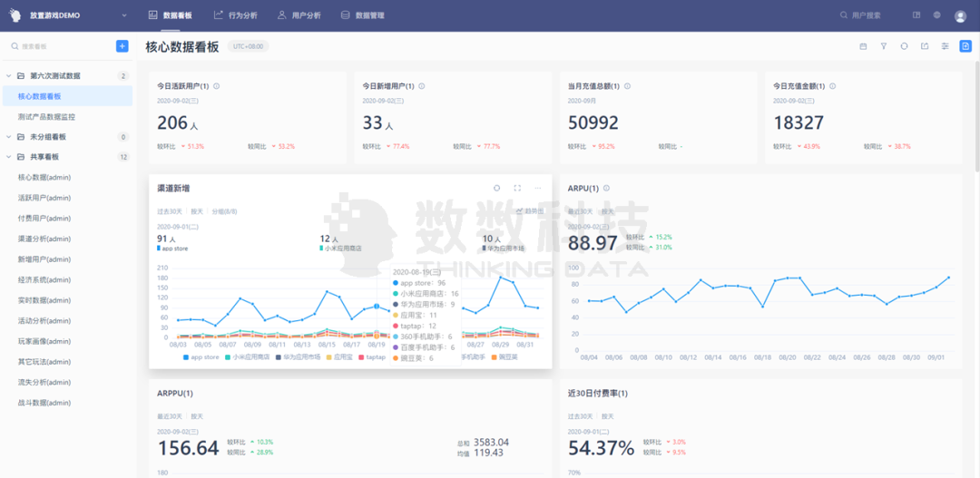This screenshot has width=980, height=478.
Task: Refresh the 渠道新增 chart
Action: point(497,188)
